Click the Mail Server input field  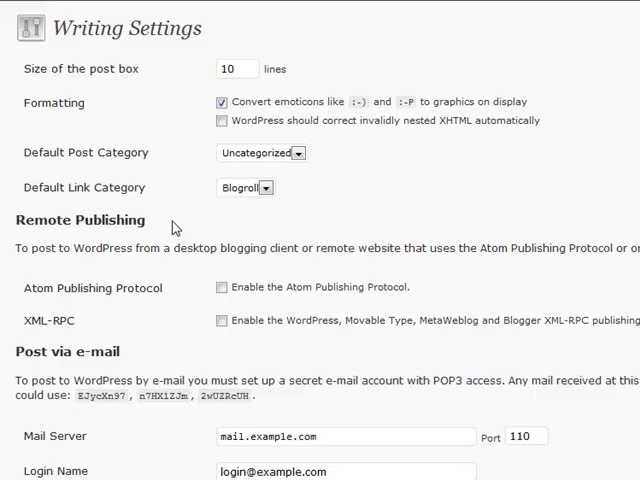(x=346, y=437)
